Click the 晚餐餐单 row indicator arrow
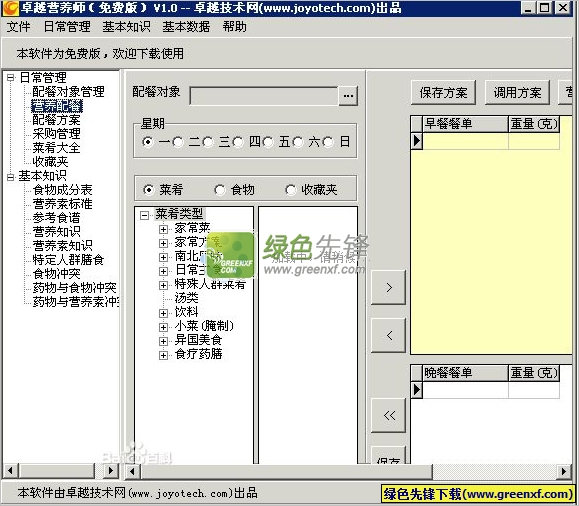Viewport: 579px width, 506px height. [x=417, y=390]
